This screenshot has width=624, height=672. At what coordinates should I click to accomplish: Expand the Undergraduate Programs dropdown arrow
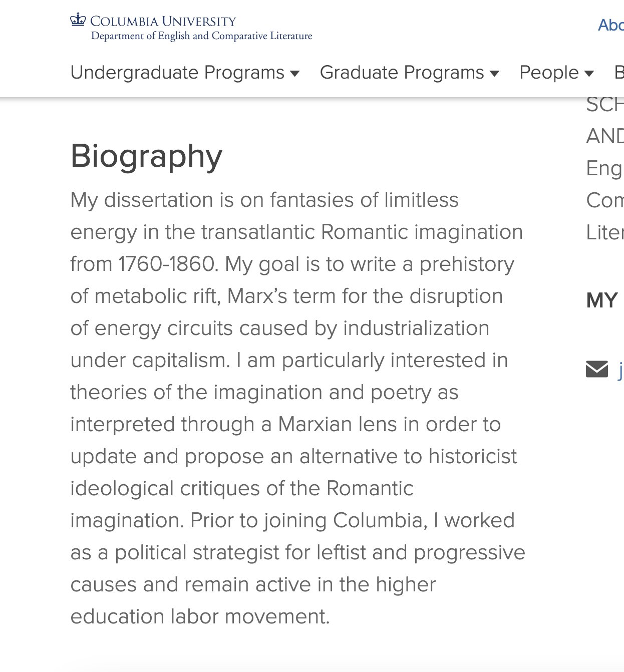coord(295,74)
